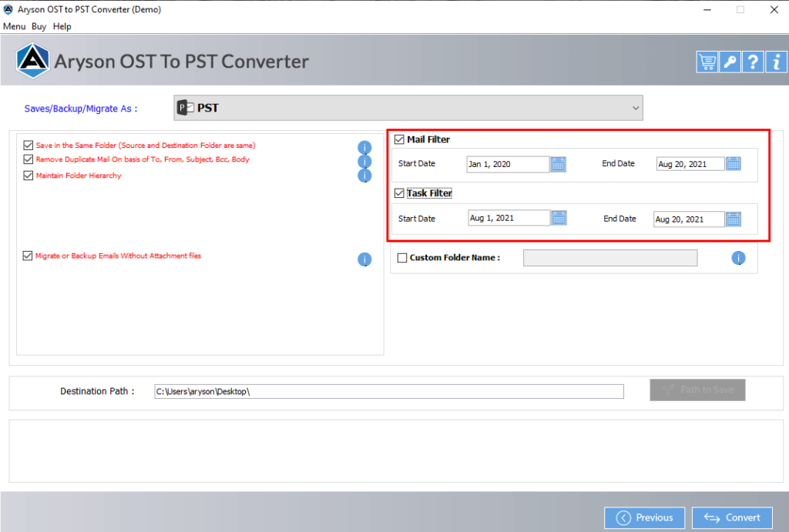Screen dimensions: 789x532
Task: Uncheck Migrate Emails Without Attachment files
Action: coord(28,256)
